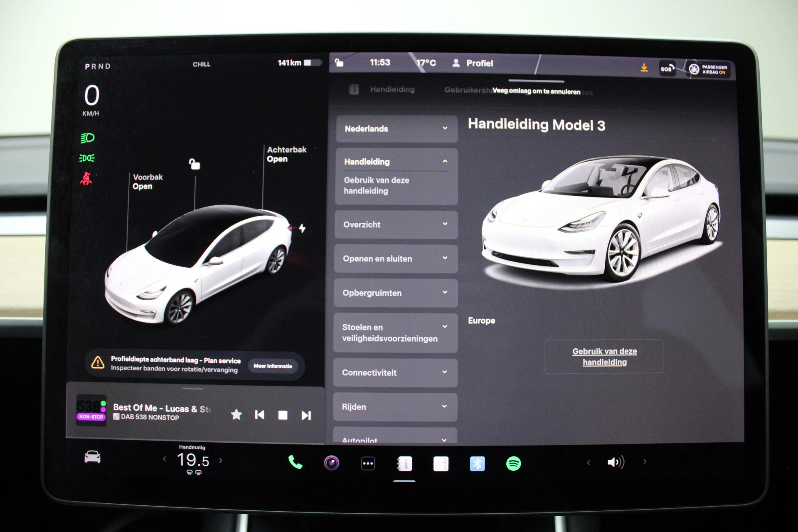Open the Profiel menu

[473, 63]
